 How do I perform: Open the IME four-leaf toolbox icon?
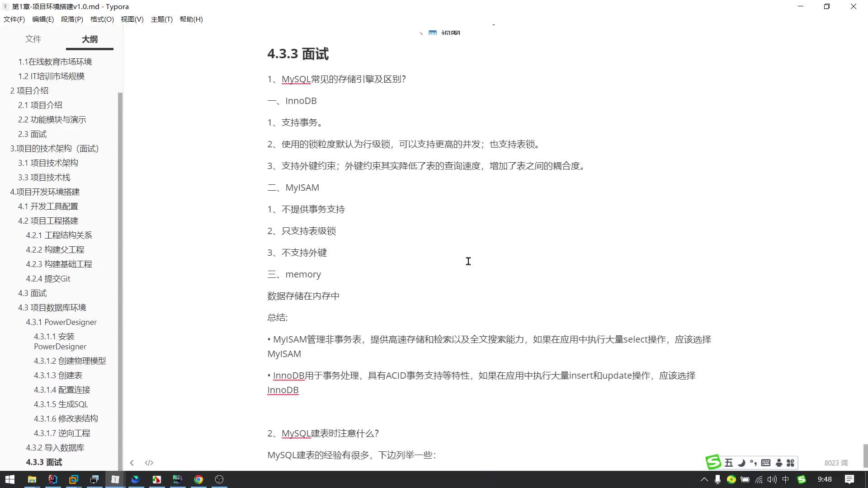[790, 463]
